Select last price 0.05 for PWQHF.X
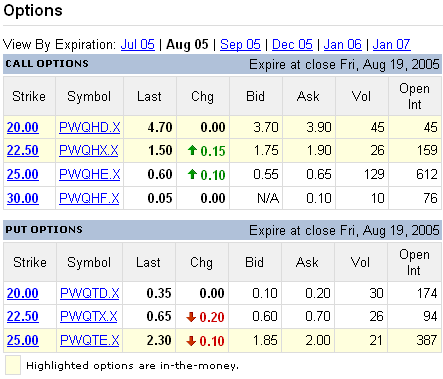Viewport: 443px width, 379px height. pos(160,198)
